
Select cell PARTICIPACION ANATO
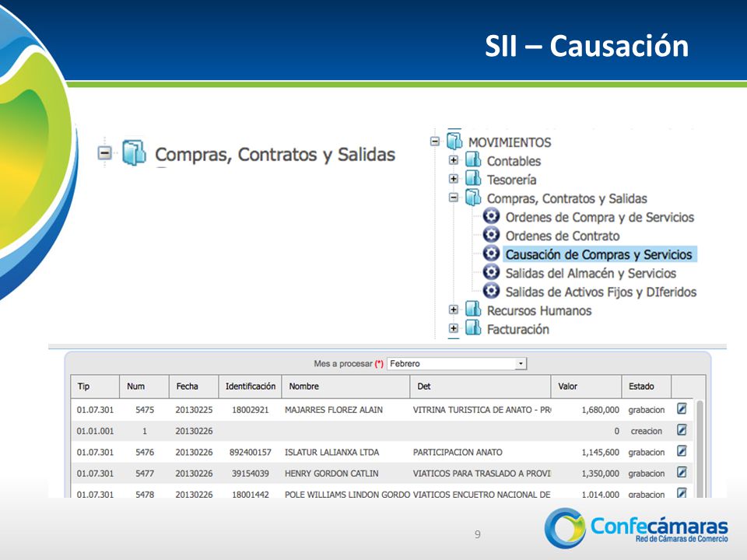pyautogui.click(x=458, y=452)
